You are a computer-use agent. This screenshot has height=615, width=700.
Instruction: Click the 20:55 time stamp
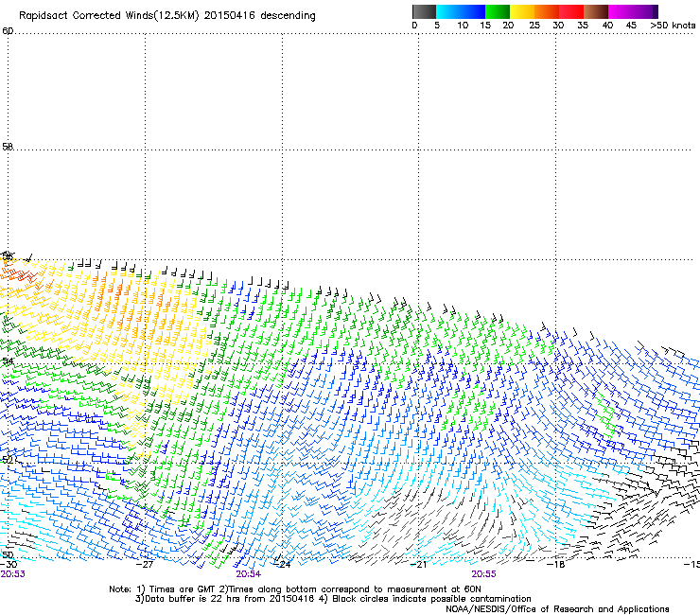point(484,574)
